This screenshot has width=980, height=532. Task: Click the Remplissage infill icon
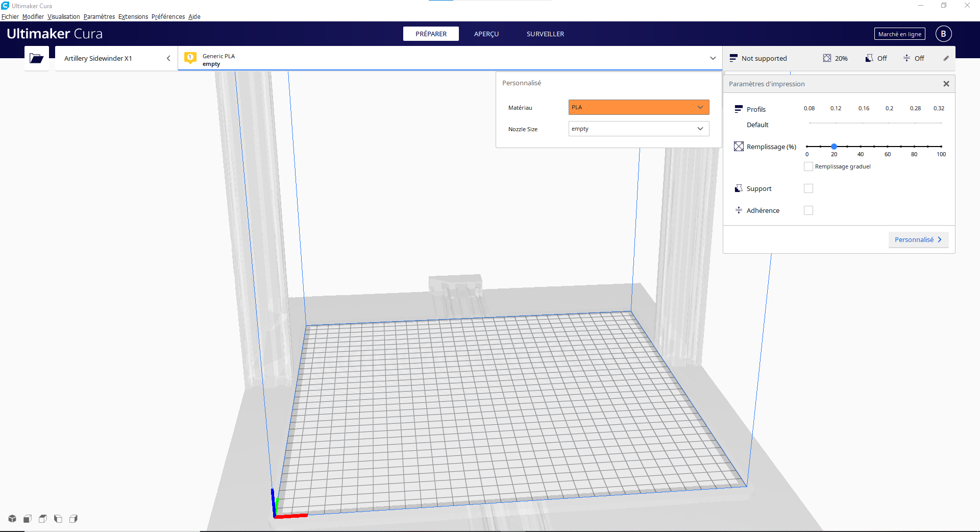(x=739, y=147)
